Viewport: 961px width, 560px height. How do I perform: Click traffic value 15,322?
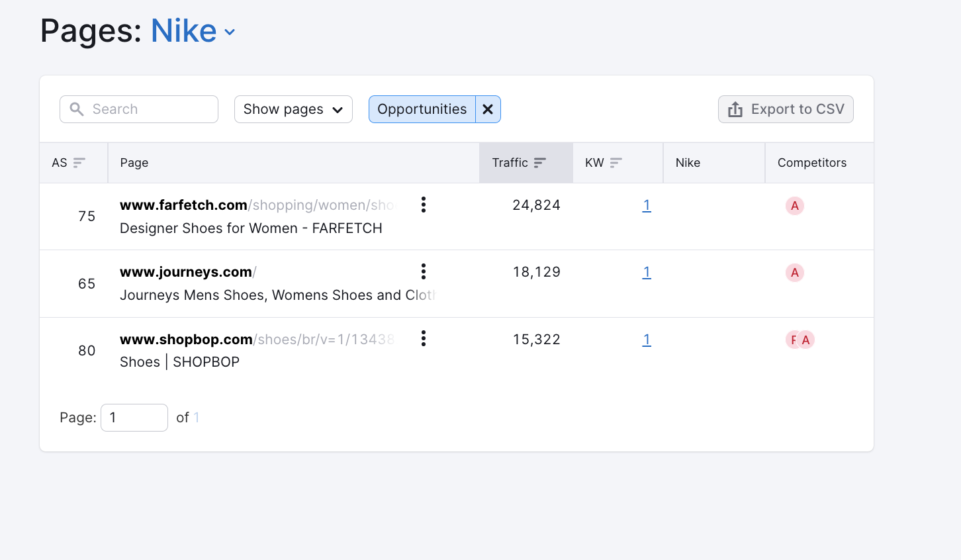(x=536, y=340)
